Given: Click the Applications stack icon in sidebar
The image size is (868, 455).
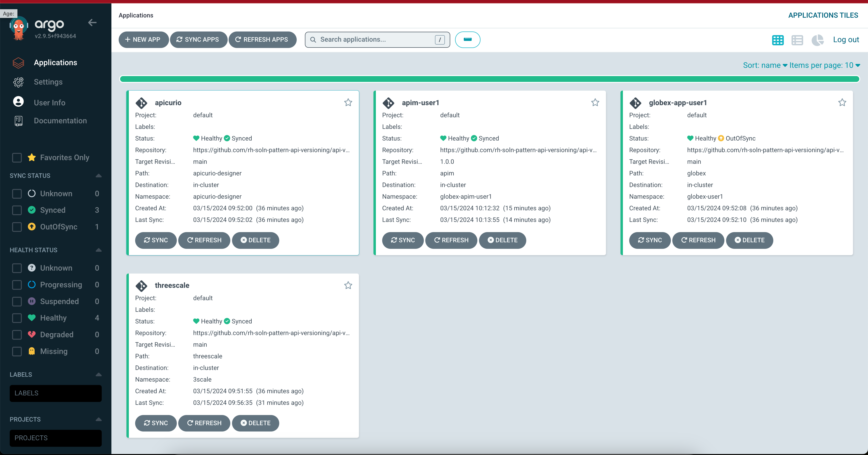Looking at the screenshot, I should [x=19, y=63].
